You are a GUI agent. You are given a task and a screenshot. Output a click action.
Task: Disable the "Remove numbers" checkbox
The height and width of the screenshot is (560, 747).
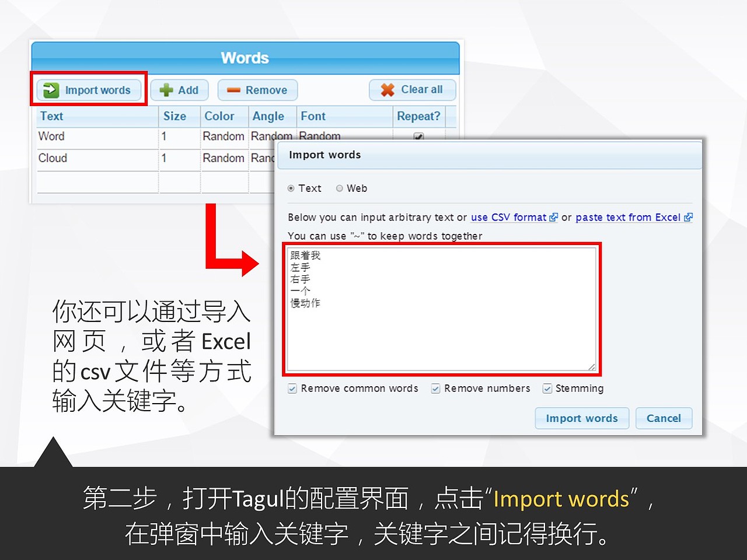click(435, 388)
